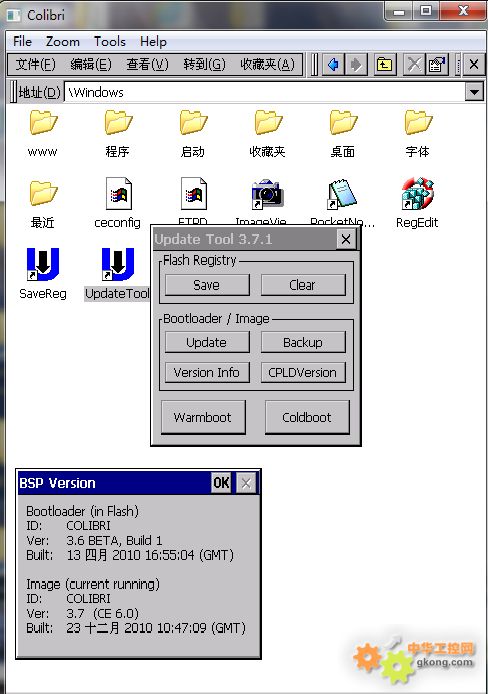Screen dimensions: 488x694
Task: Open the Help menu
Action: click(153, 42)
